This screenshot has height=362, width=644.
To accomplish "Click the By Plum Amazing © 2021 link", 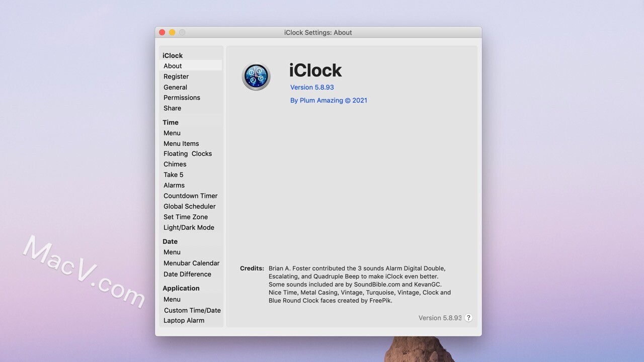I will 329,101.
